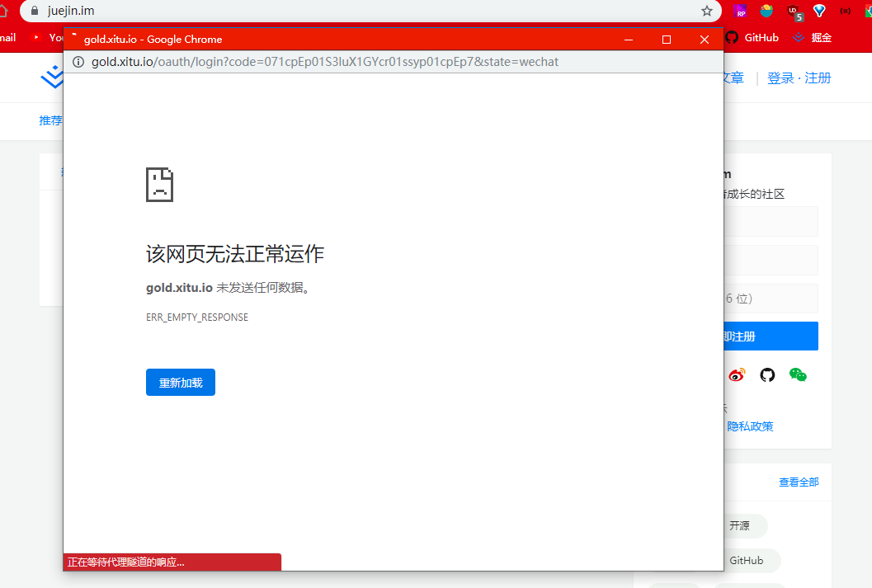Click the blue 注册 button in the signup panel
This screenshot has width=872, height=588.
771,336
